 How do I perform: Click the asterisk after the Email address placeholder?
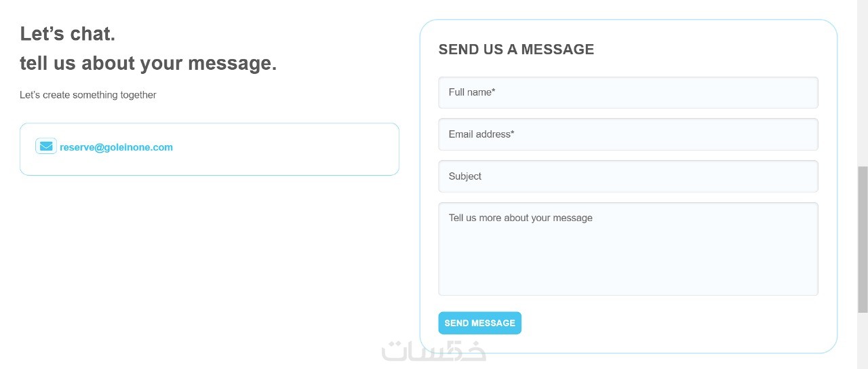point(512,134)
